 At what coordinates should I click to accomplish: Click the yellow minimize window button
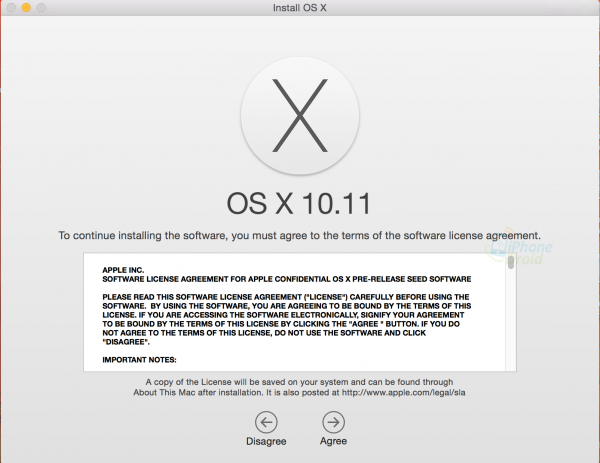point(26,7)
